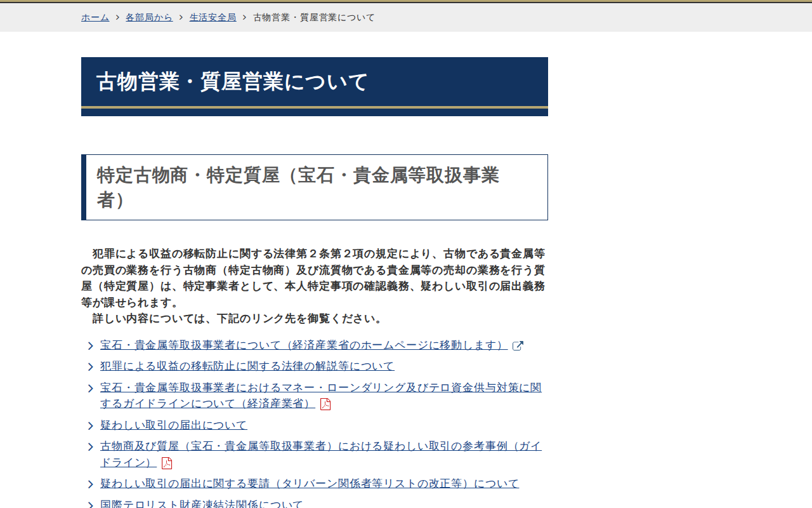Image resolution: width=812 pixels, height=508 pixels.
Task: Open 疑わしい取引の参考事例（ガイドライン） link
Action: pos(321,454)
